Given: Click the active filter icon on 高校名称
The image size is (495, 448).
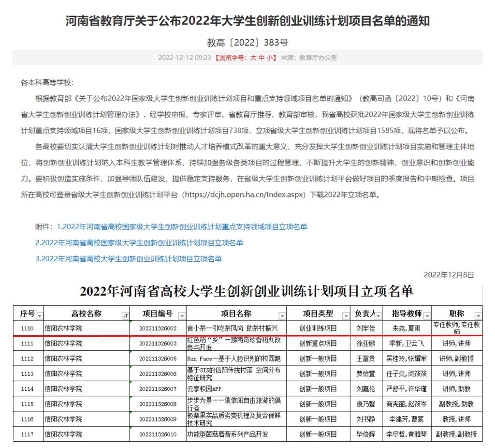Looking at the screenshot, I should 126,315.
